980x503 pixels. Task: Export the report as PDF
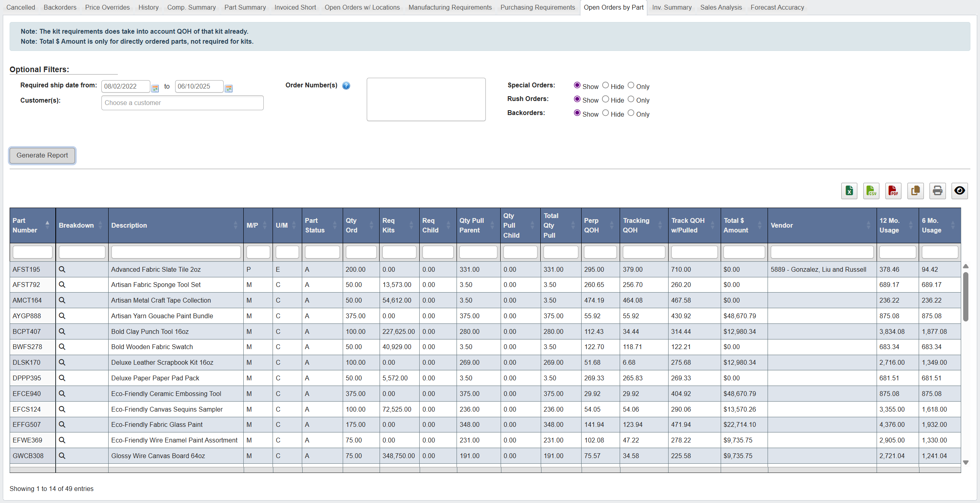[893, 191]
